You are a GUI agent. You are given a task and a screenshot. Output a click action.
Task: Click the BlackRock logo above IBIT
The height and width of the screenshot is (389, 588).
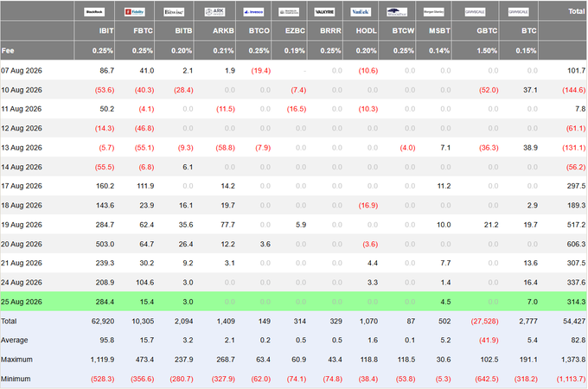[94, 12]
